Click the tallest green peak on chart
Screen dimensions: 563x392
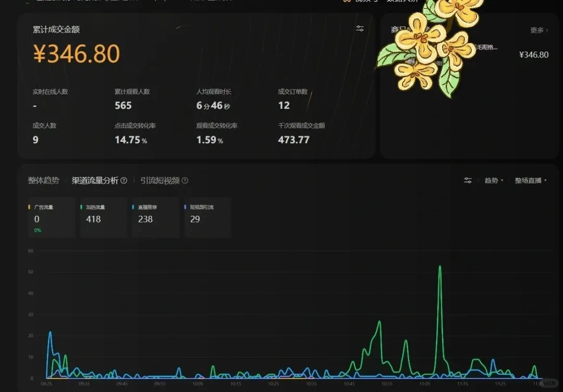tap(440, 267)
